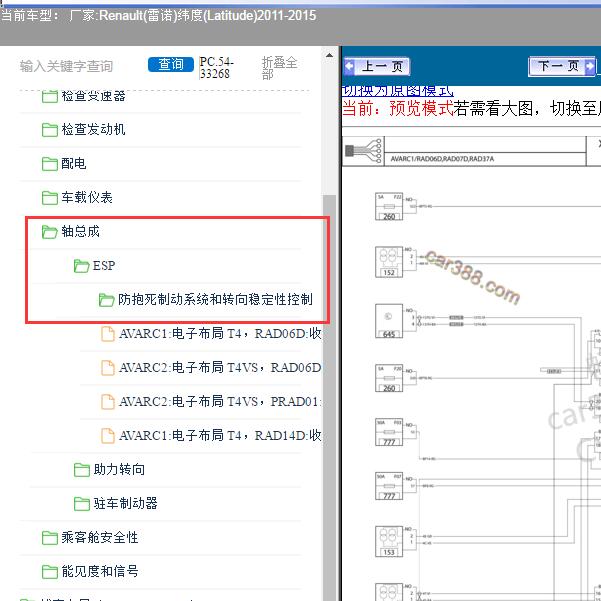601x601 pixels.
Task: Click component 153 in wiring diagram
Action: point(389,542)
